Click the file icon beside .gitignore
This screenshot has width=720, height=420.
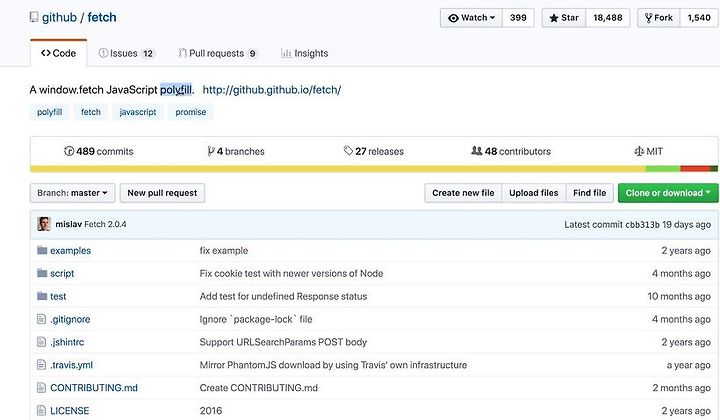[x=41, y=319]
